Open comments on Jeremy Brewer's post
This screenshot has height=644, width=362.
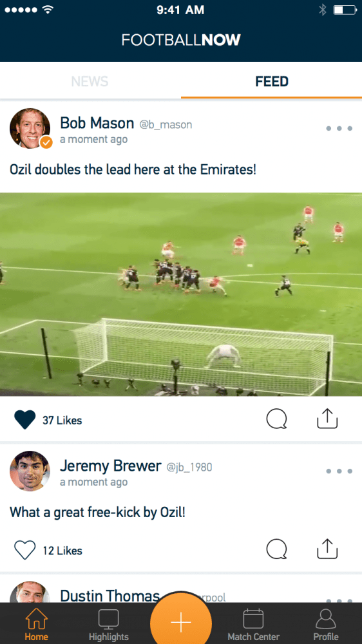(x=276, y=549)
